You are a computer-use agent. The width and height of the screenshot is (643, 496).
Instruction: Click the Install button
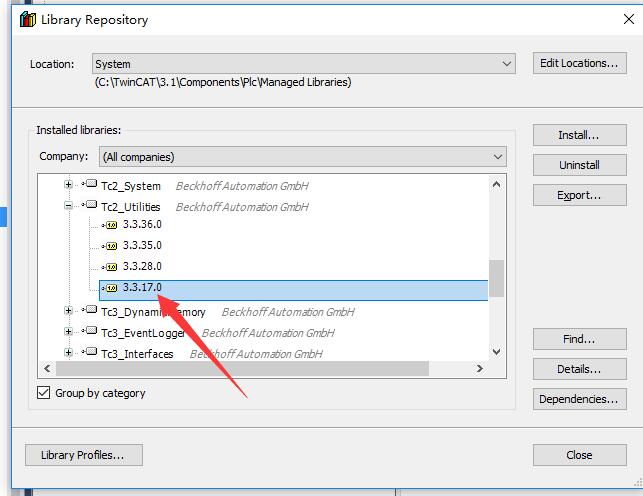coord(579,135)
